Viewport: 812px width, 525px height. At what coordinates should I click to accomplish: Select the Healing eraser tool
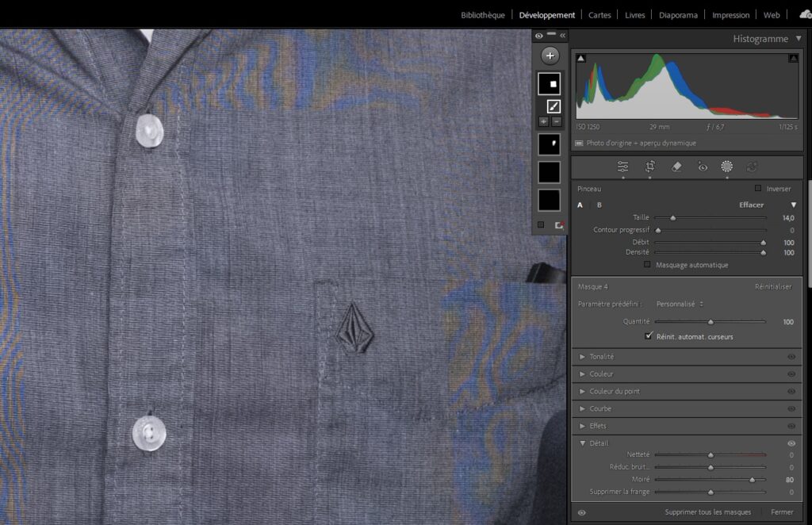pos(676,167)
